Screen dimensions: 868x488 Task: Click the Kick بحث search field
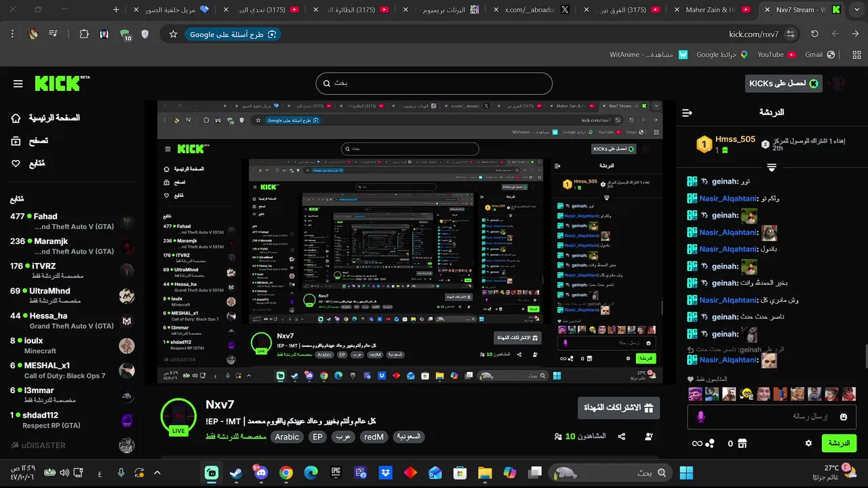click(x=434, y=83)
